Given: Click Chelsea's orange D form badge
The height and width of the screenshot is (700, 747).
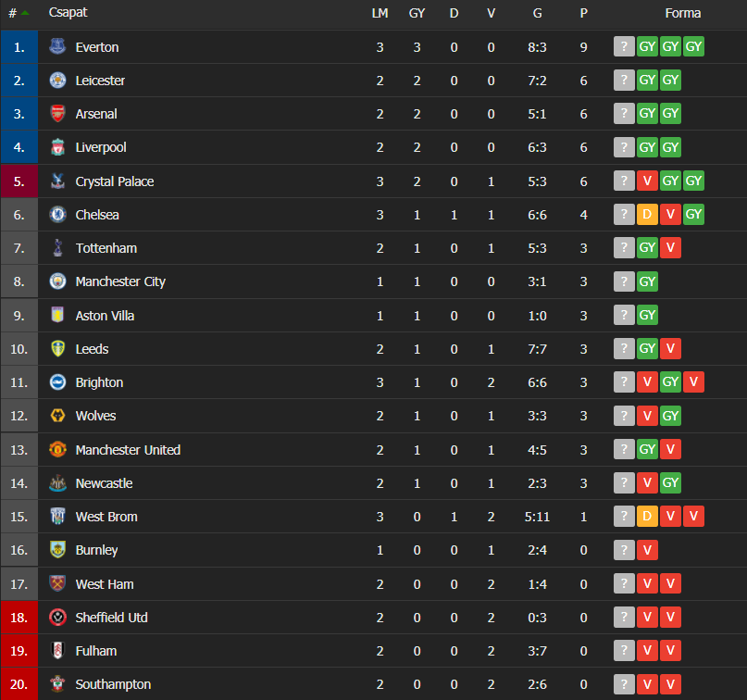Looking at the screenshot, I should point(647,215).
